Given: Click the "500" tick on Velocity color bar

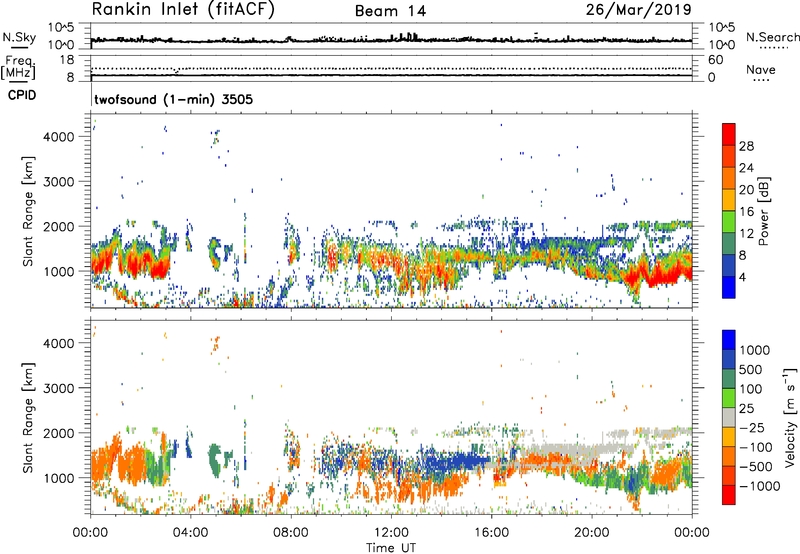Looking at the screenshot, I should [749, 369].
